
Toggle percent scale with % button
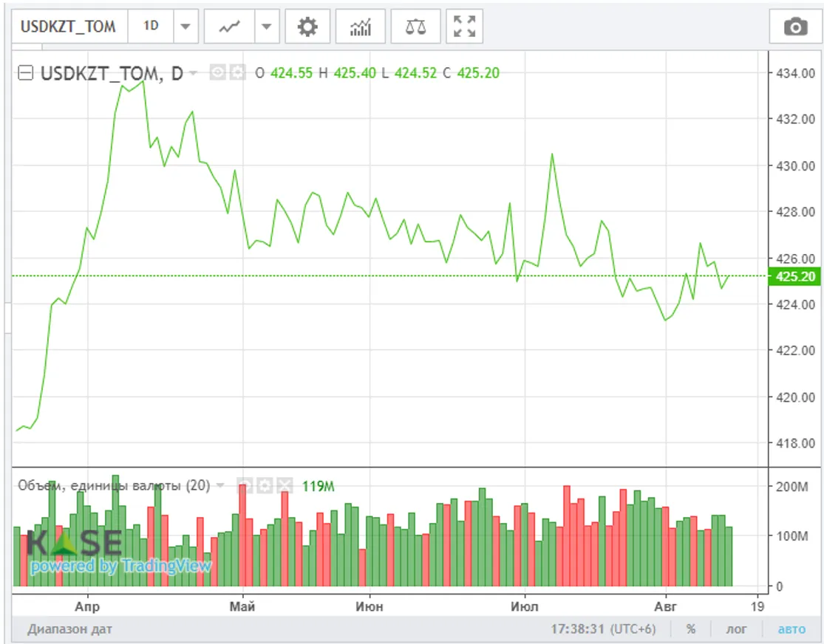tap(690, 629)
